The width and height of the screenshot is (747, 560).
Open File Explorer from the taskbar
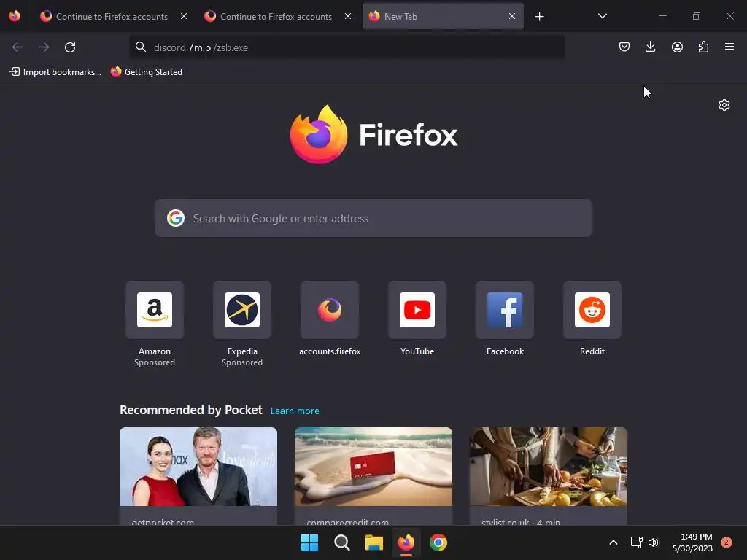point(374,542)
